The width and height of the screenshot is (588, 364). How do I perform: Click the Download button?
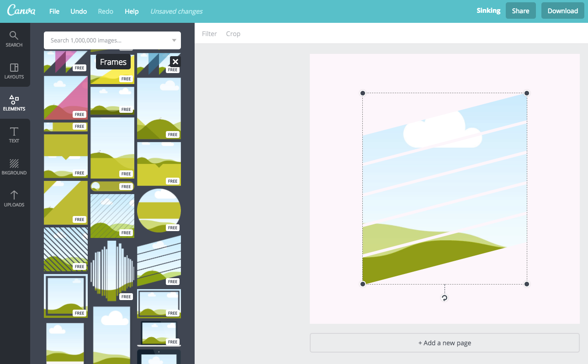point(562,11)
